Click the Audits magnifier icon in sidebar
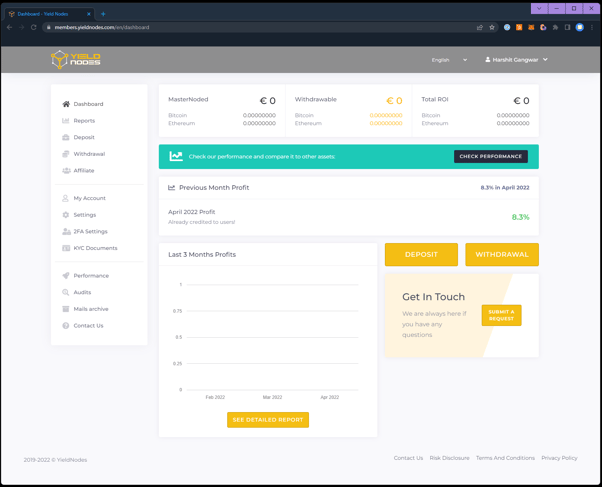The image size is (602, 487). 66,293
